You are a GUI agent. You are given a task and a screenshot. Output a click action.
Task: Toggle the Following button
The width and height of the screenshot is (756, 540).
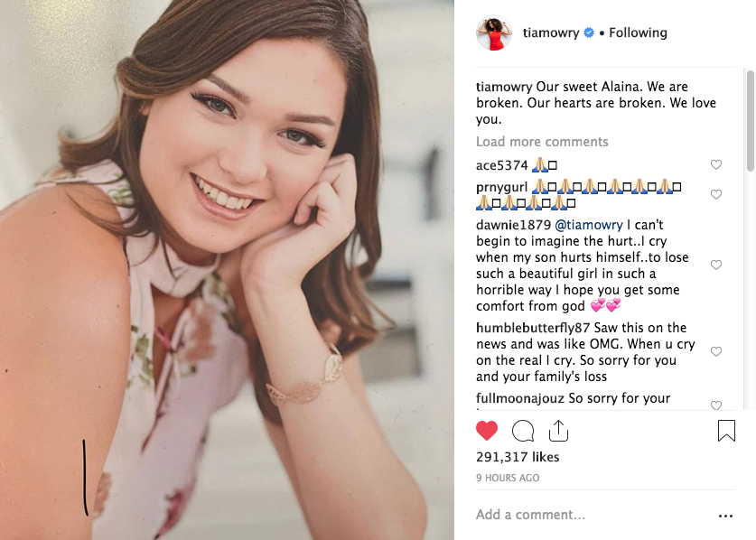[x=638, y=33]
